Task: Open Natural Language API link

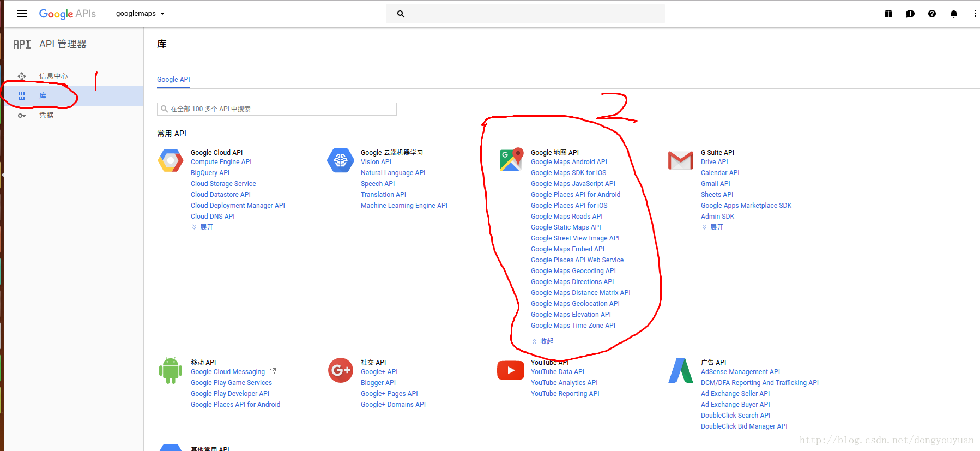Action: (x=393, y=173)
